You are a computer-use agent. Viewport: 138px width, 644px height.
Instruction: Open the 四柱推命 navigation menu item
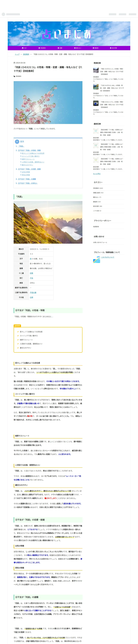pyautogui.click(x=42, y=48)
